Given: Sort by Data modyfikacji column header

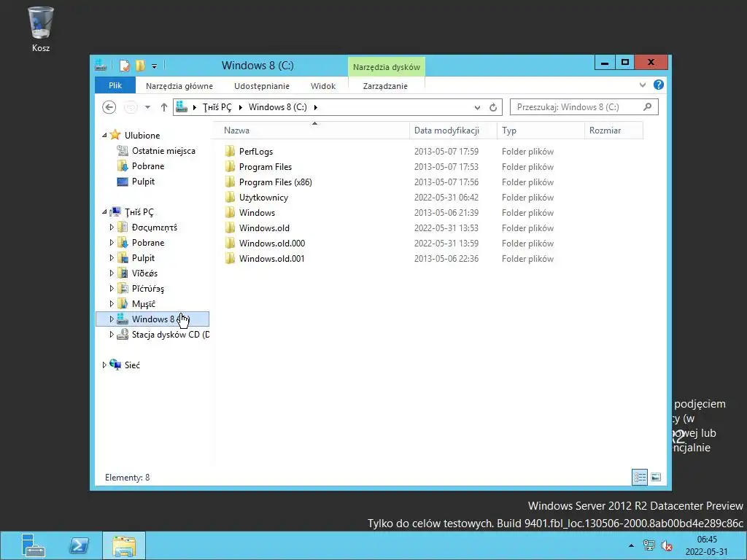Looking at the screenshot, I should click(453, 131).
